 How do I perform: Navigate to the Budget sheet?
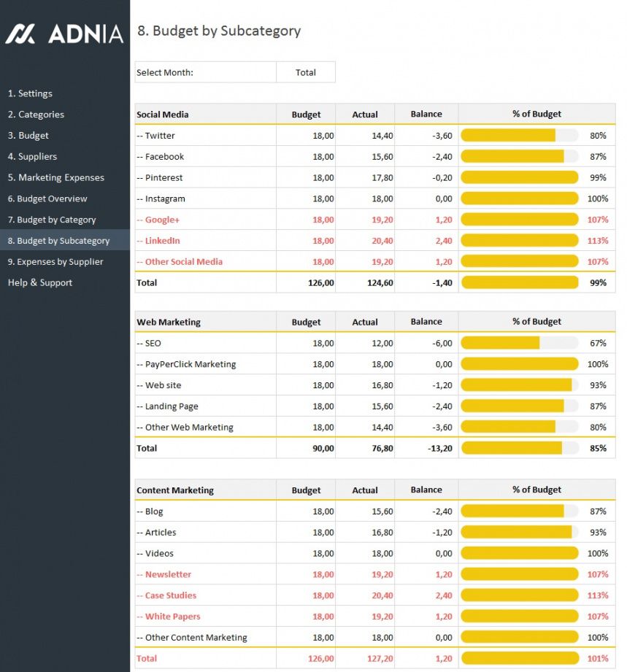click(x=28, y=136)
